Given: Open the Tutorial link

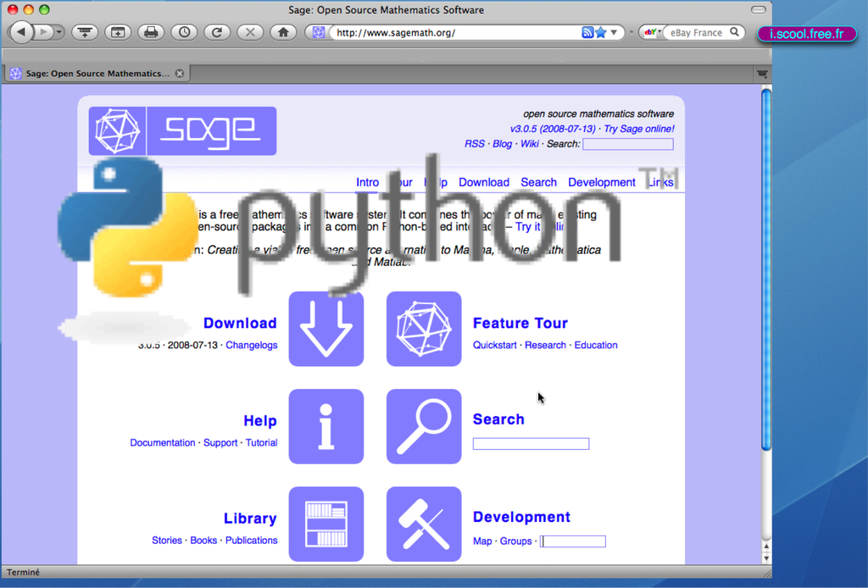Looking at the screenshot, I should pos(261,443).
